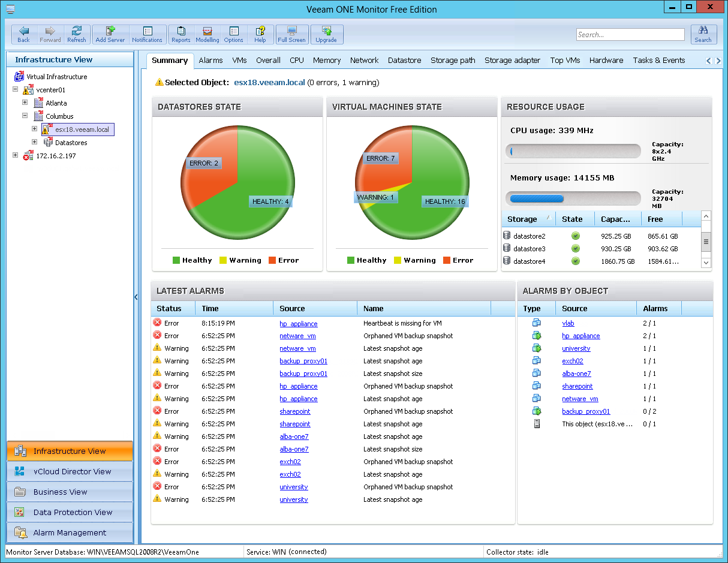Expand the Atlanta datacenter node
Image resolution: width=728 pixels, height=563 pixels.
25,103
